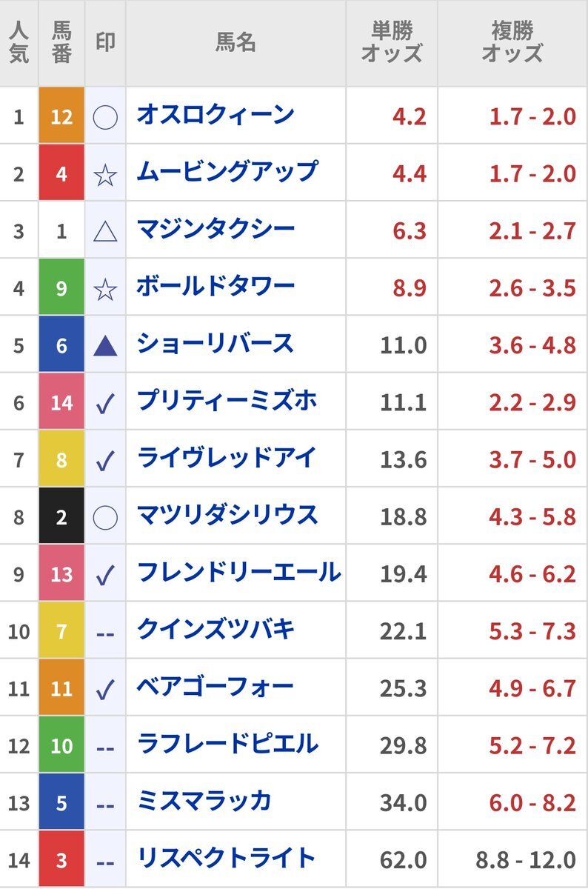Open the mark selector for ミスマラッカ

click(x=105, y=805)
